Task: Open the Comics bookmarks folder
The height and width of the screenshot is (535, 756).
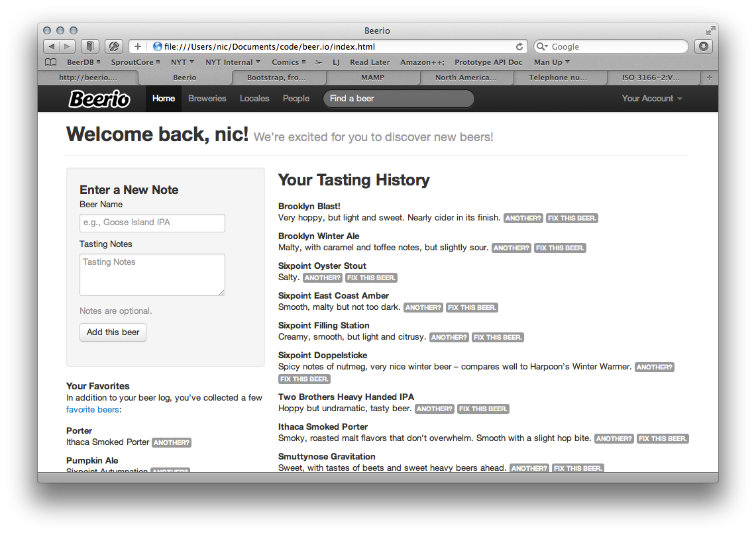Action: 288,62
